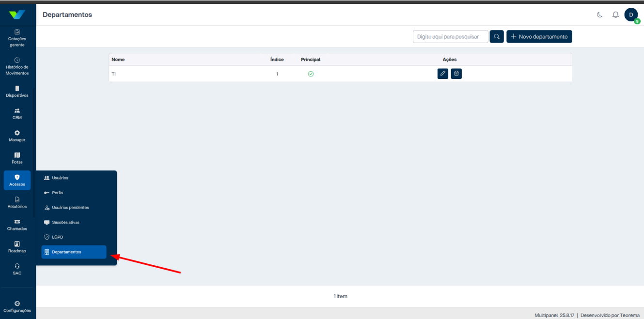Screen dimensions: 644x319
Task: Open Histórico de Movimentos section
Action: (x=17, y=66)
